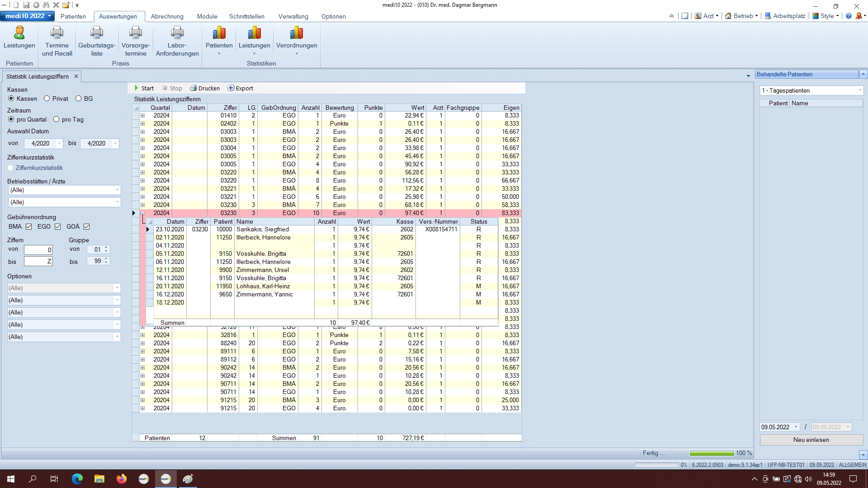
Task: Select pro Tag radio button
Action: pyautogui.click(x=57, y=119)
